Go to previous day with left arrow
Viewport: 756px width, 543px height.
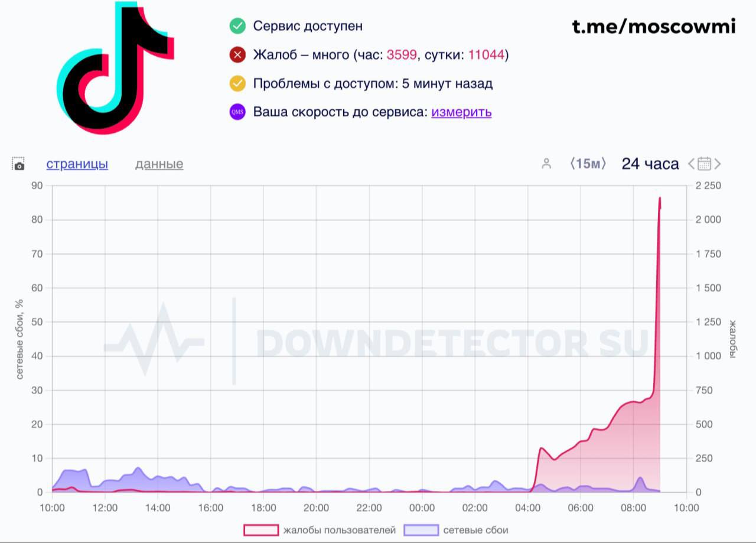click(691, 164)
